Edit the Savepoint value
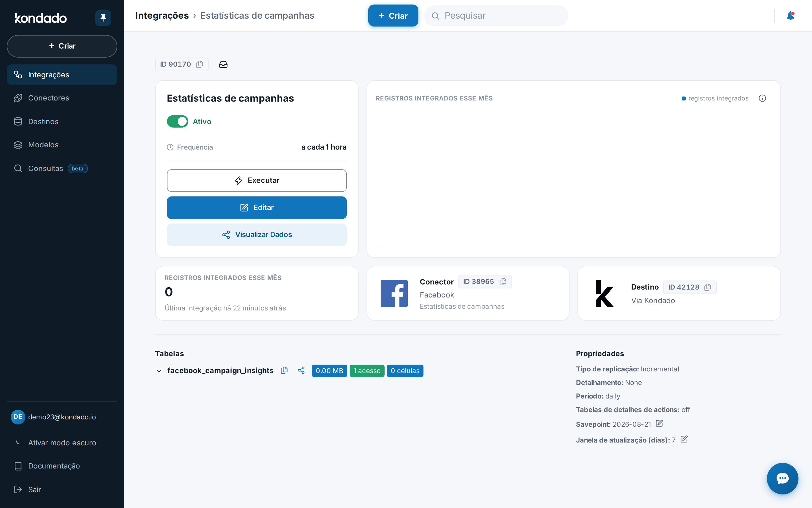 pos(659,423)
